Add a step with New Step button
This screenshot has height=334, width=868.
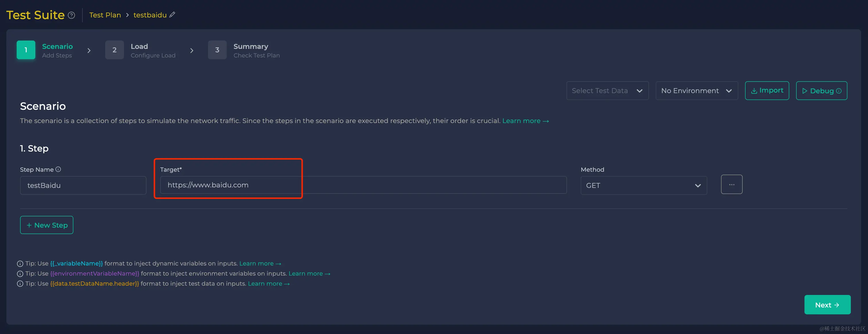point(47,225)
